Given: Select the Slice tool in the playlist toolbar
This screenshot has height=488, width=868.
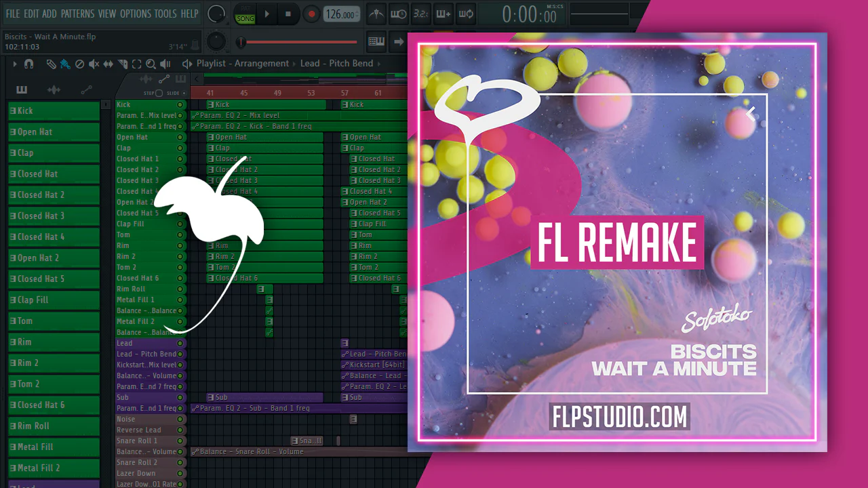Looking at the screenshot, I should pos(123,64).
